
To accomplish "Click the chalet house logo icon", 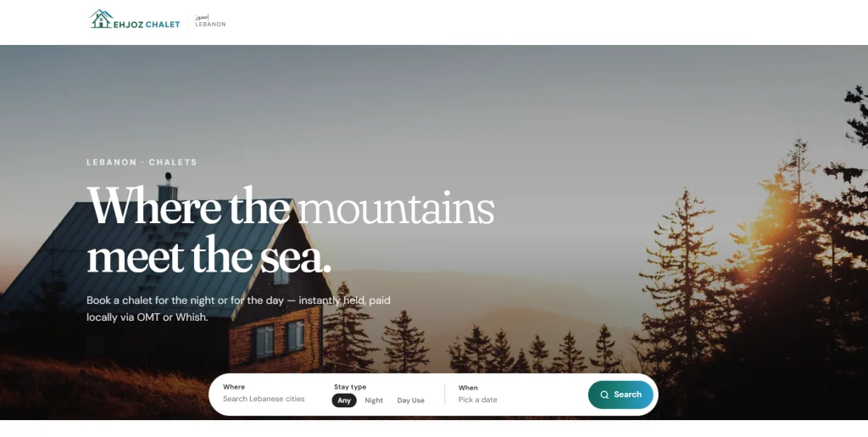I will click(101, 19).
